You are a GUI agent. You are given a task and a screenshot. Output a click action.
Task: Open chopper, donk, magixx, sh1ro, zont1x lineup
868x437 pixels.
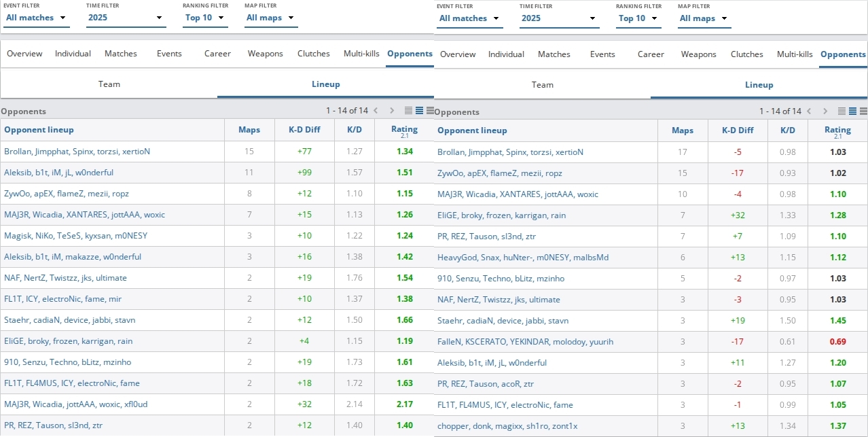[x=509, y=426]
